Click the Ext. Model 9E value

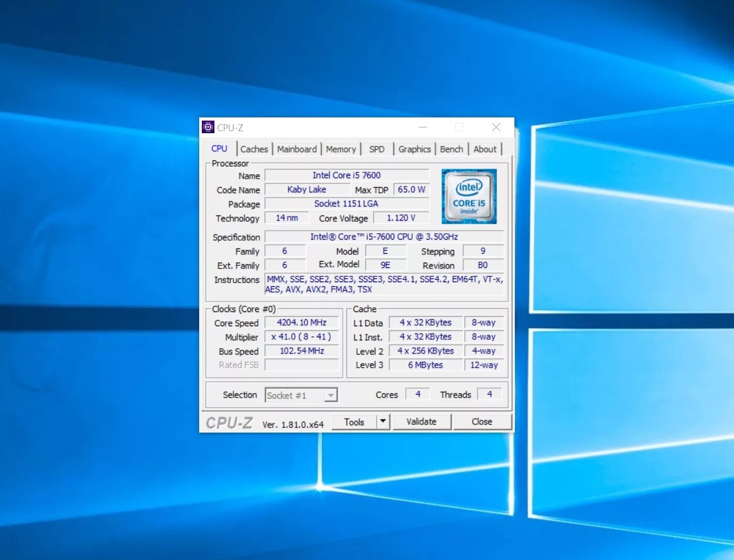pos(385,265)
